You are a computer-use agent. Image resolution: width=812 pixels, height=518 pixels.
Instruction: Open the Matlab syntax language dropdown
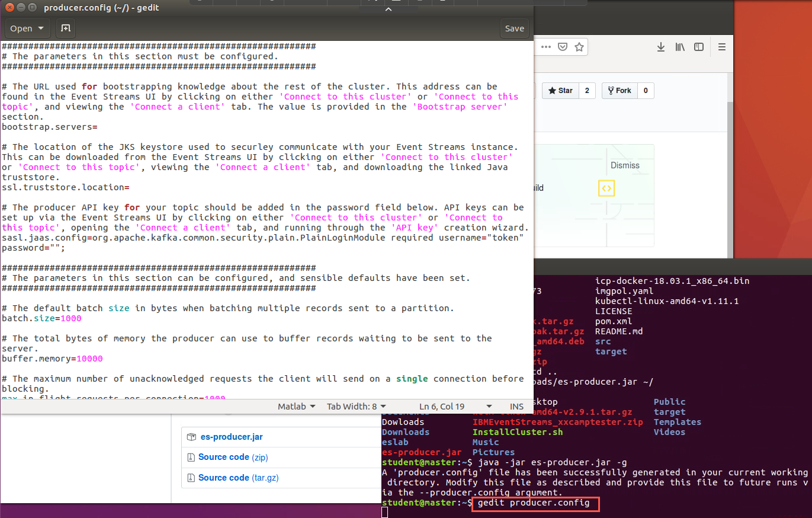point(297,407)
